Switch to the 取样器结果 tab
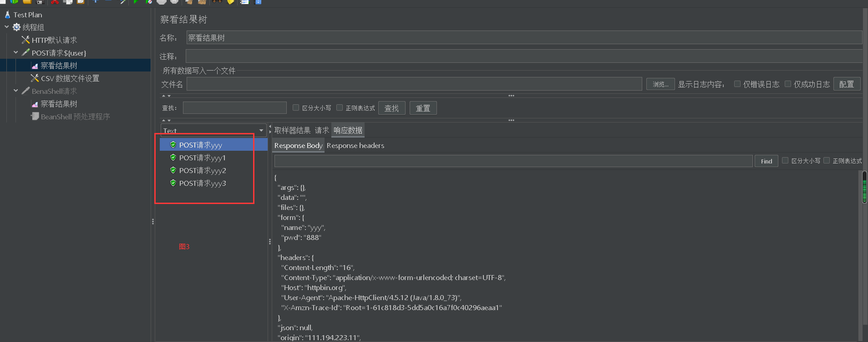Viewport: 868px width, 342px height. tap(292, 131)
